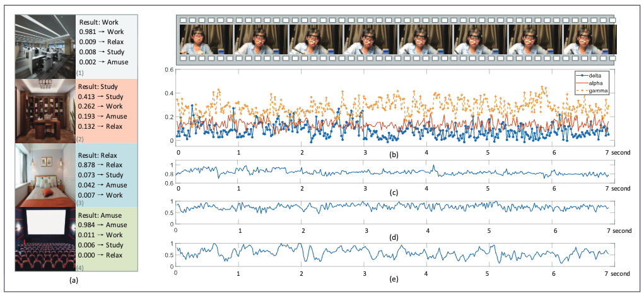
Task: Click the cinema screen and red seats image
Action: click(x=45, y=239)
